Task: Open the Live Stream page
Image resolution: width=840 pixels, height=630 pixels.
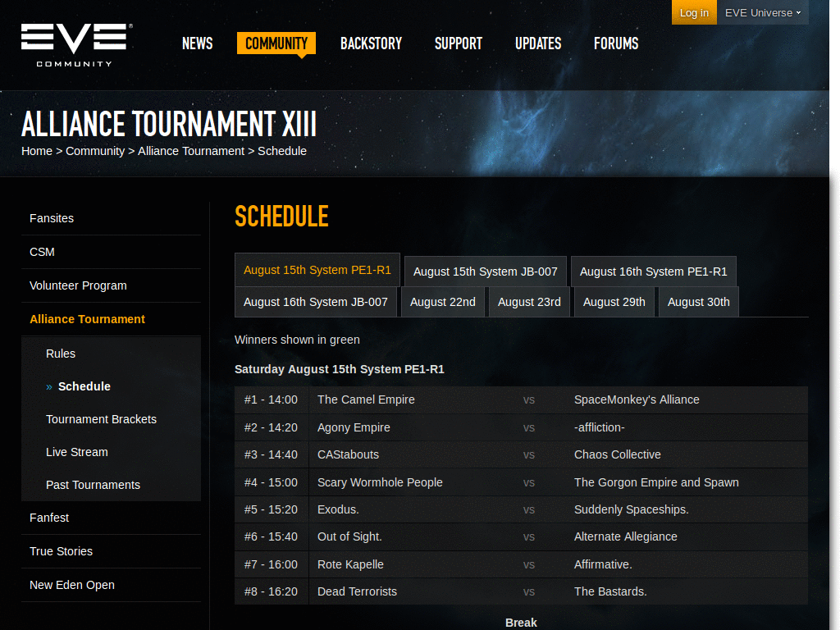Action: coord(76,452)
